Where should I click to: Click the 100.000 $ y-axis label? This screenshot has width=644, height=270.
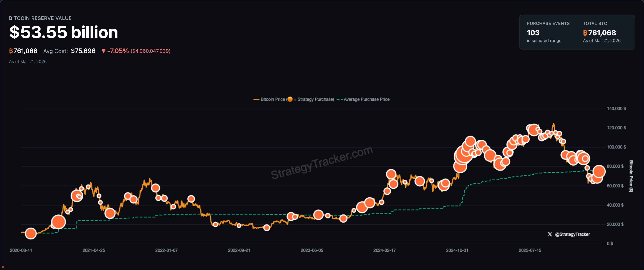(616, 147)
